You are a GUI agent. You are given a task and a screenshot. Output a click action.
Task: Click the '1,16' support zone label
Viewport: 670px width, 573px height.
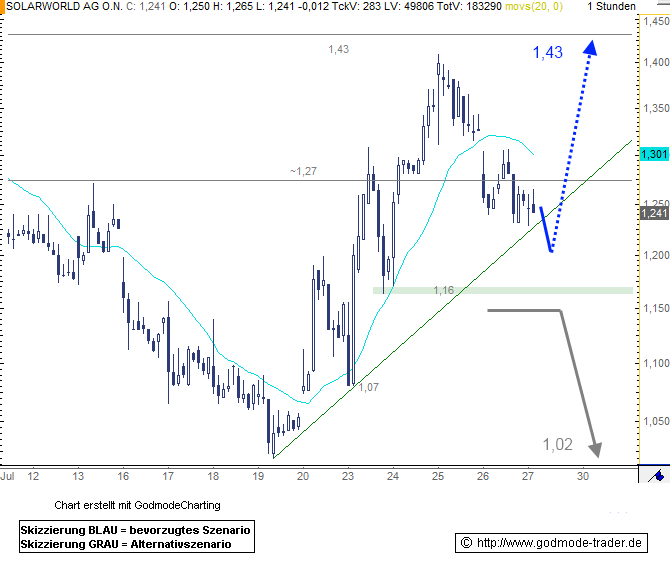coord(444,290)
